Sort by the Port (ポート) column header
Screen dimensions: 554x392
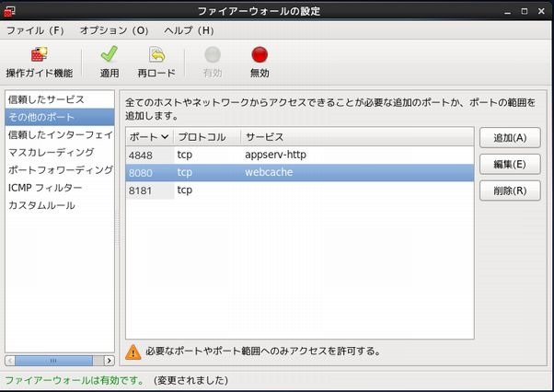(x=149, y=136)
